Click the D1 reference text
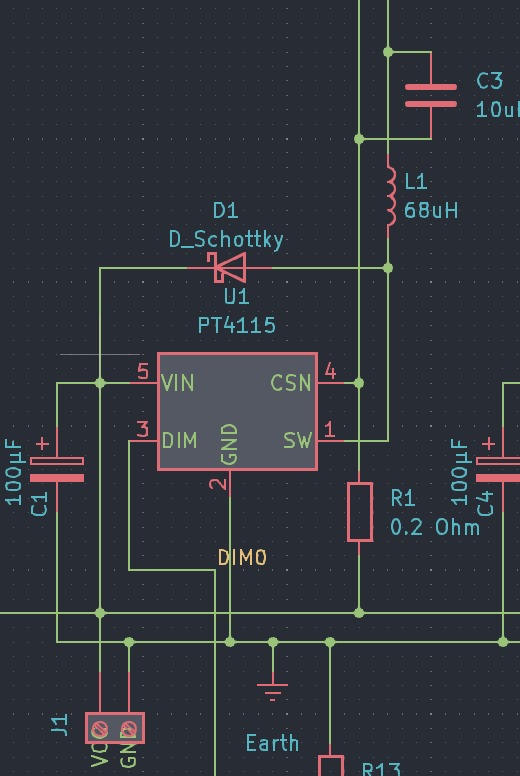520x776 pixels. click(226, 211)
